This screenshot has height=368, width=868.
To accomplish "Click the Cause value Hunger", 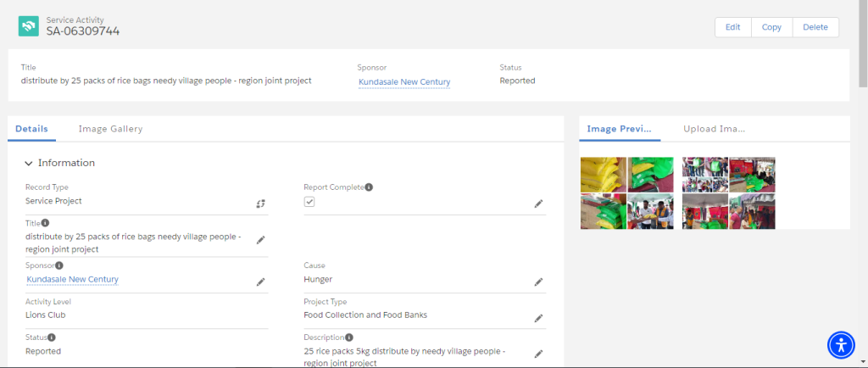I will [x=319, y=280].
